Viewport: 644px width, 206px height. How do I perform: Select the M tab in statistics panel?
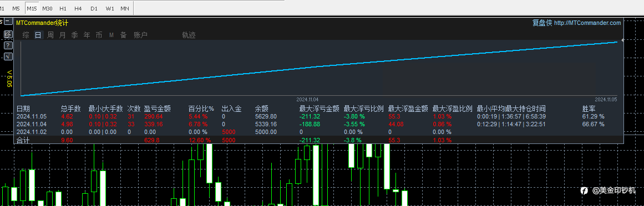[x=111, y=35]
